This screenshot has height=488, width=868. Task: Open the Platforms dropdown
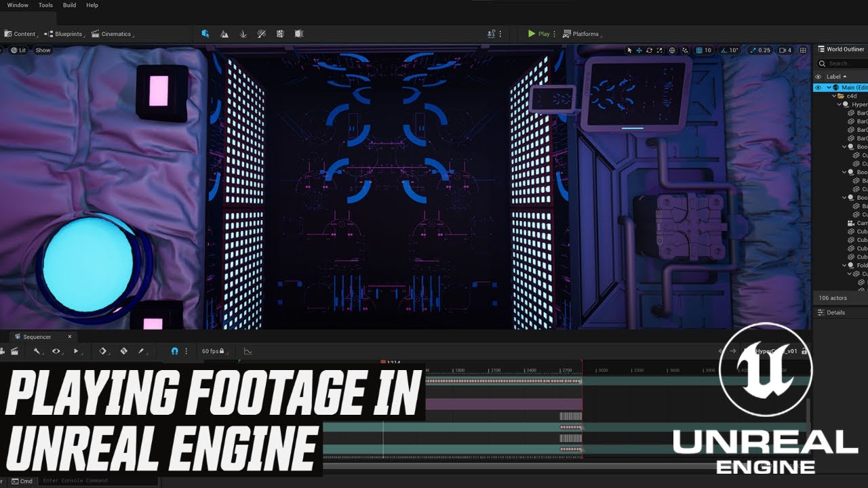583,34
